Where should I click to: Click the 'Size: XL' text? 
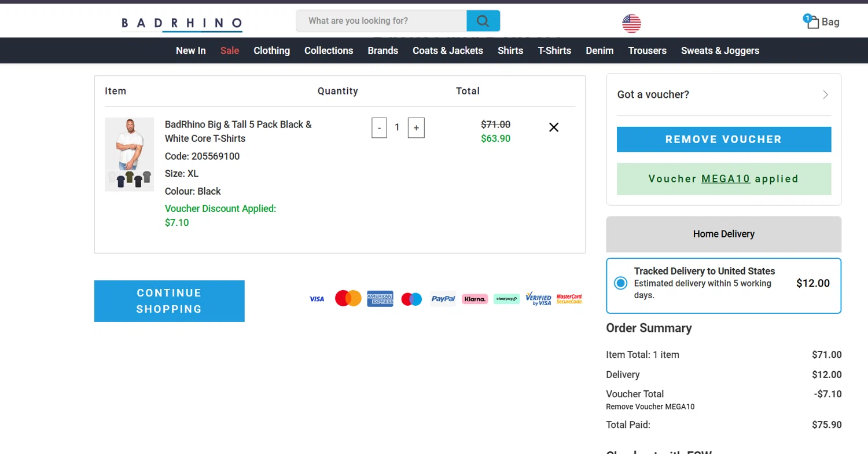coord(182,174)
